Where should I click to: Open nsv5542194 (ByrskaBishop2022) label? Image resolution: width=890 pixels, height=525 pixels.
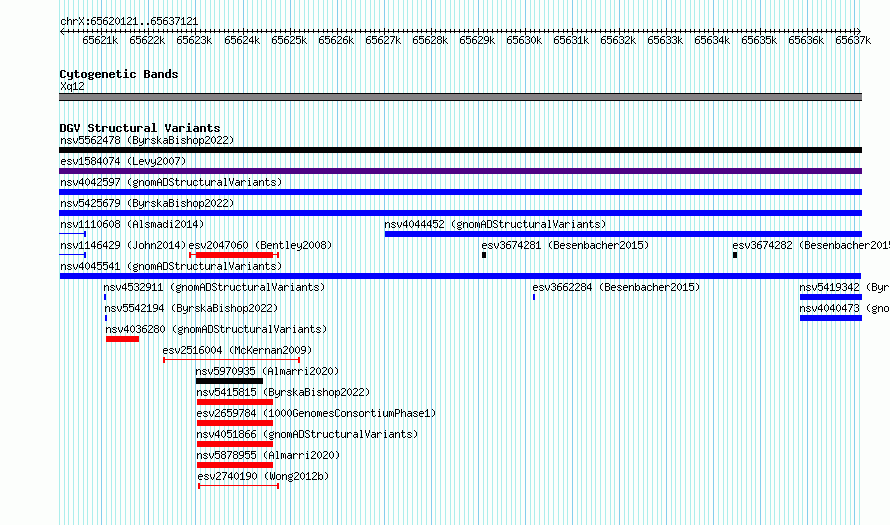191,308
